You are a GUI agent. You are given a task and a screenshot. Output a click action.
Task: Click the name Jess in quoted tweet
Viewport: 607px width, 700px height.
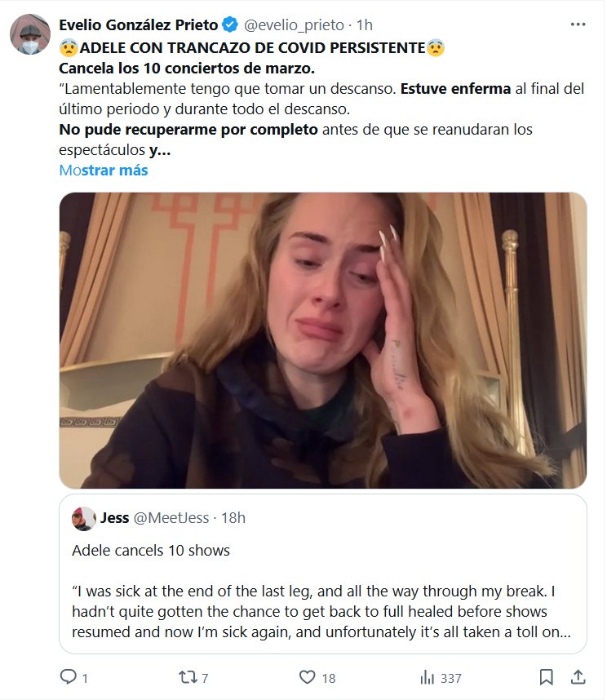click(114, 518)
